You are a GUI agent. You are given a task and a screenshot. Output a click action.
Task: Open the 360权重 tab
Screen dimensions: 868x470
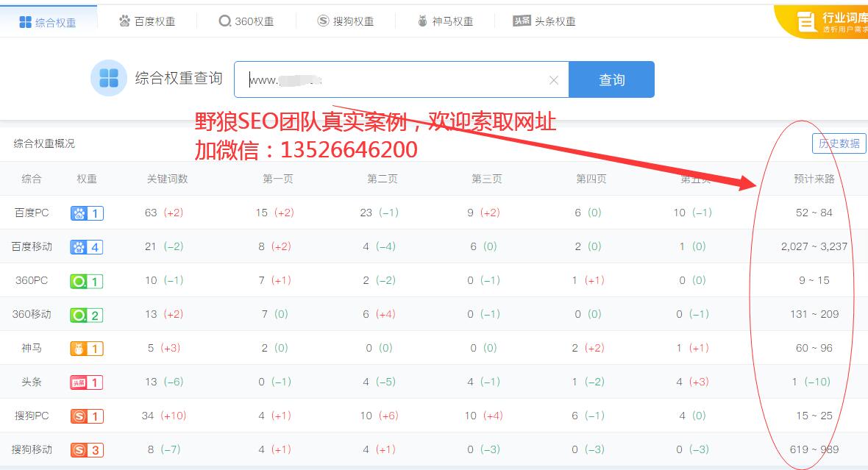click(246, 21)
